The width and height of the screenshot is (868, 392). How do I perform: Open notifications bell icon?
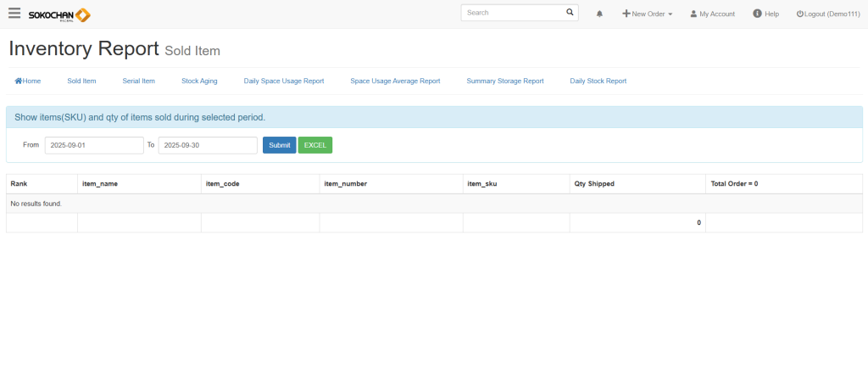(x=600, y=14)
